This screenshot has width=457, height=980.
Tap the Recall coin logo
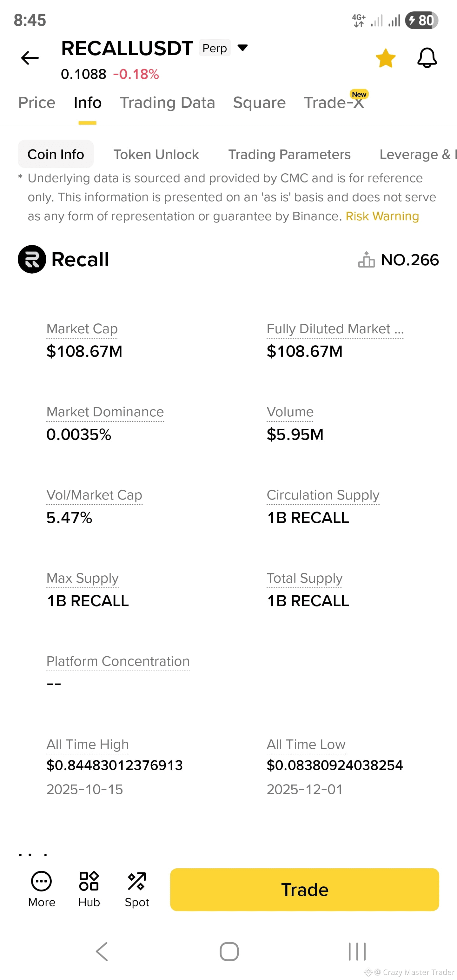32,259
